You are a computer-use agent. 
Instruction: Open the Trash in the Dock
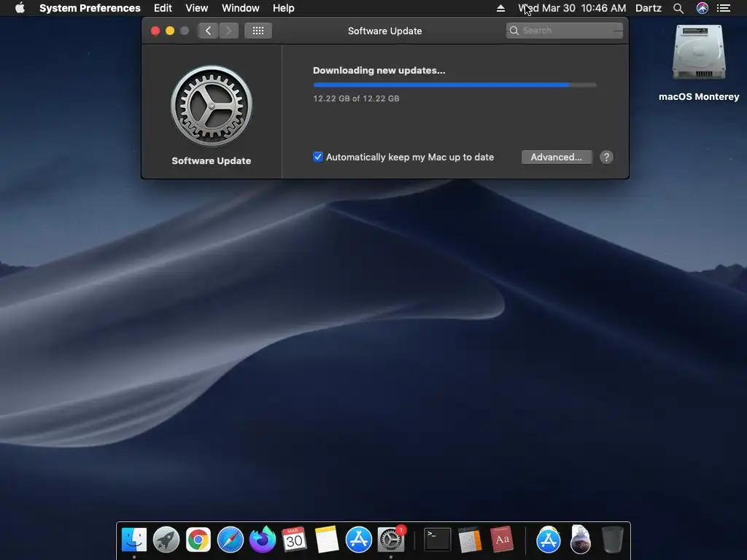pos(612,540)
